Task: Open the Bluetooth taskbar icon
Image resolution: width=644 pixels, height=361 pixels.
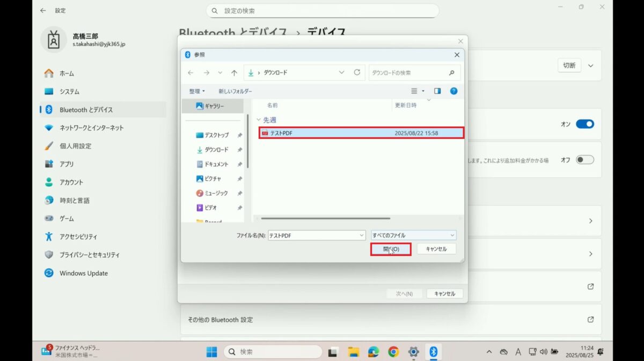Action: coord(434,351)
